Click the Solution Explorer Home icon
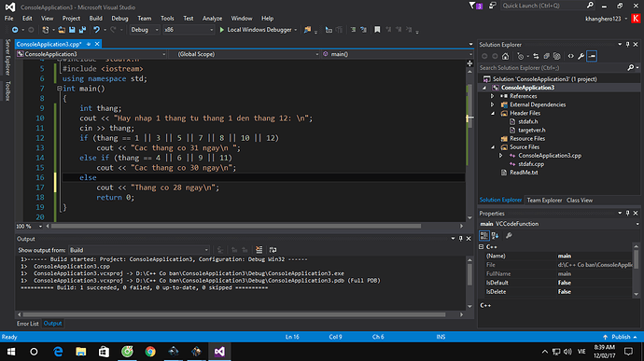Image resolution: width=644 pixels, height=361 pixels. pos(505,56)
